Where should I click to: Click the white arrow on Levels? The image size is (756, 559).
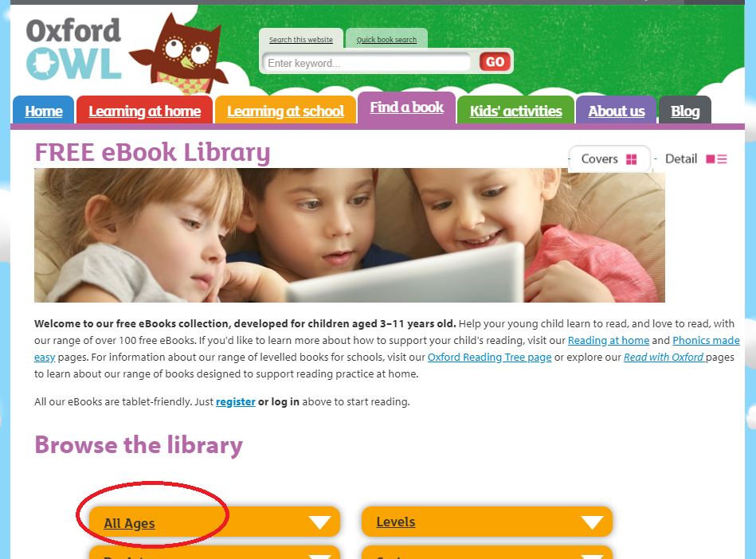tap(592, 522)
